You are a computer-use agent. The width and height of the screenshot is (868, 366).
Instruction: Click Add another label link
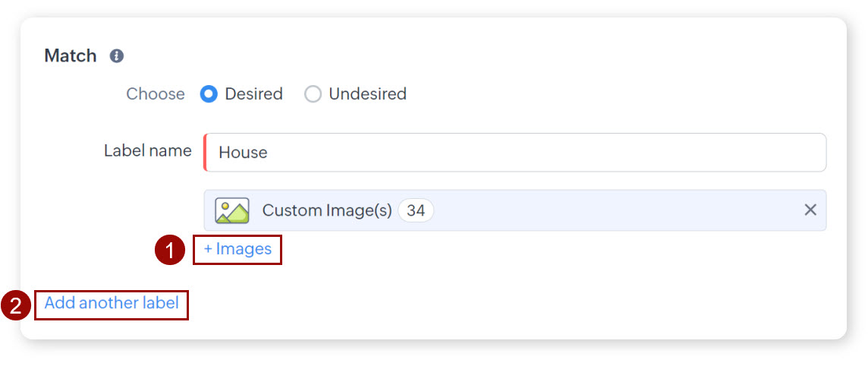point(112,303)
